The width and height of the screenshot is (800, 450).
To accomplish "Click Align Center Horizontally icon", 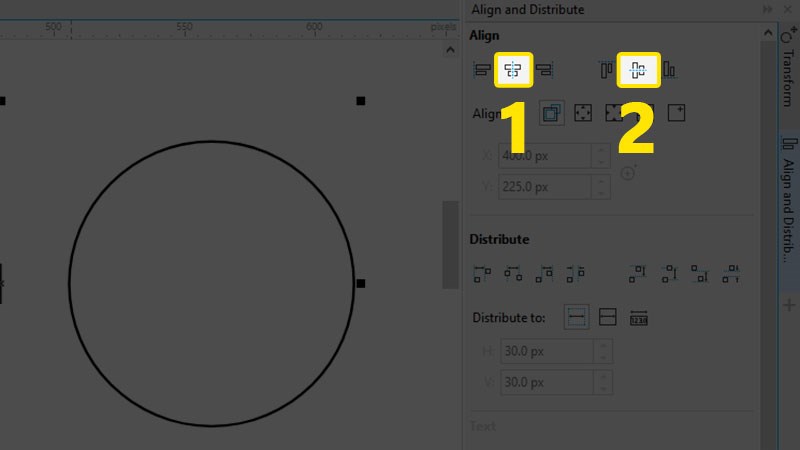I will click(513, 69).
